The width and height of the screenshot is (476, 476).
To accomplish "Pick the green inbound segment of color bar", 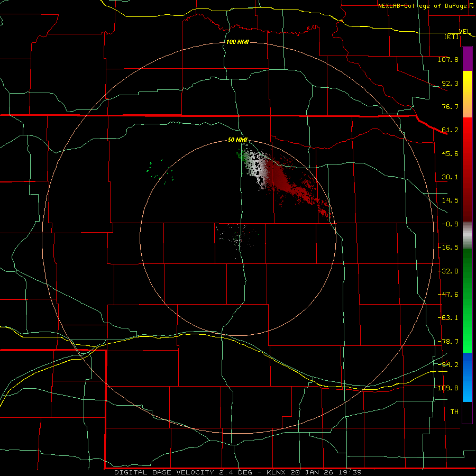I will [x=467, y=300].
